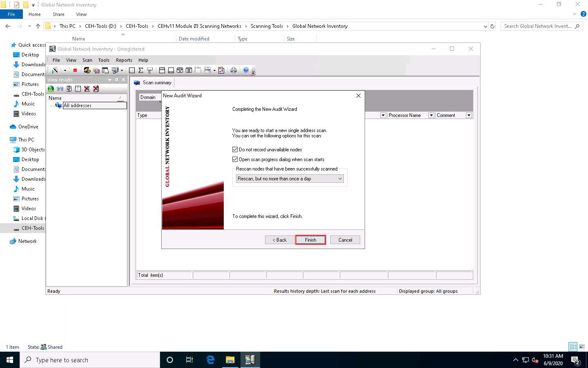Click the user-with-key toolbar icon
This screenshot has height=368, width=588.
point(87,70)
